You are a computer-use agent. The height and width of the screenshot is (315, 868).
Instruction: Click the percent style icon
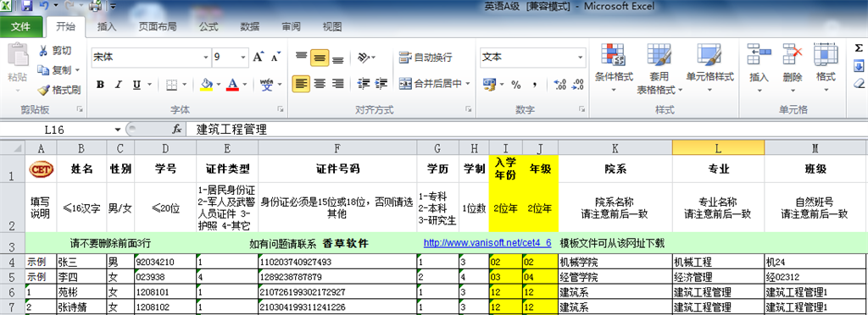516,84
